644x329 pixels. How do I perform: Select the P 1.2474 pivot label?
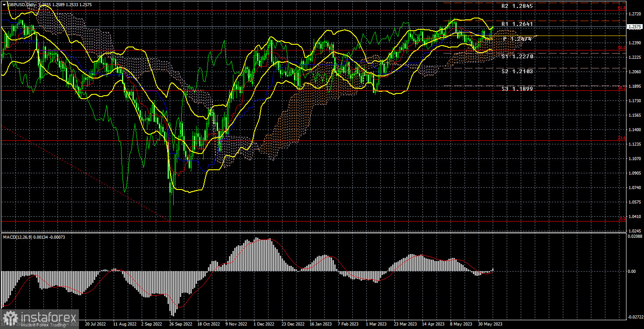pos(518,39)
